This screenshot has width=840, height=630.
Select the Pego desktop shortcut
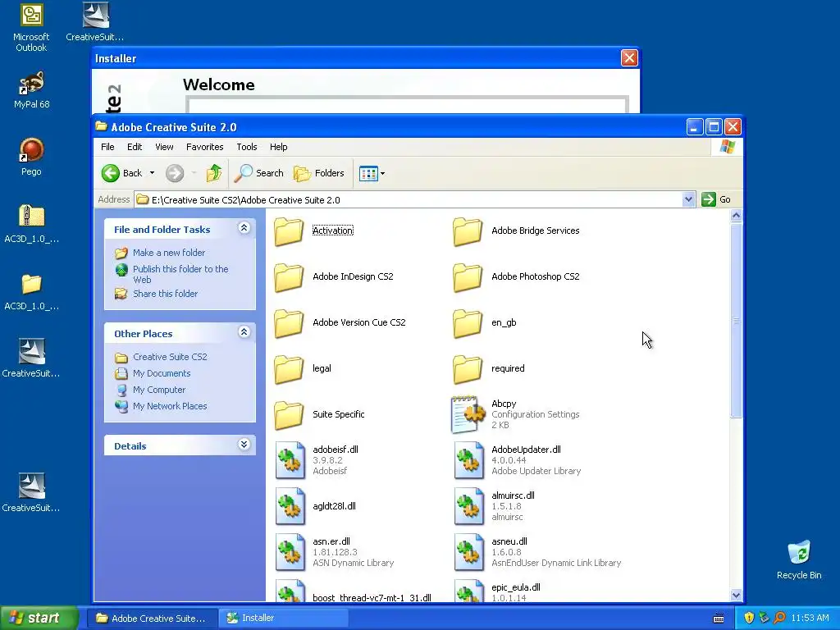pos(31,157)
